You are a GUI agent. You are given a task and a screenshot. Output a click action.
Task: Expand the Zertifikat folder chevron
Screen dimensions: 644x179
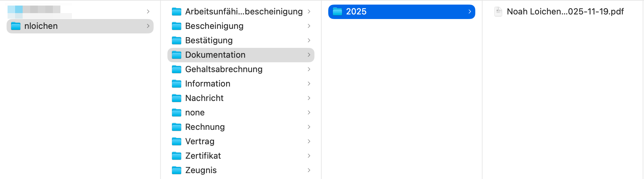[309, 156]
